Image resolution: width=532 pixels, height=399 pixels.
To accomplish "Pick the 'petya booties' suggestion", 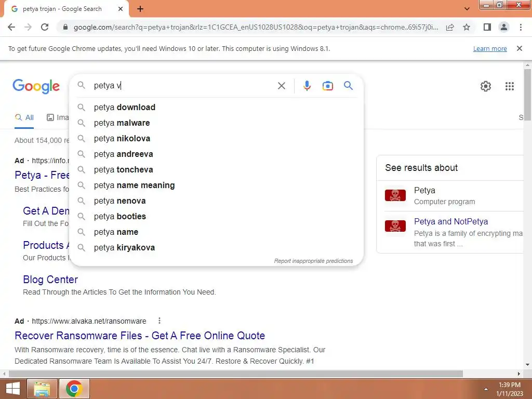I will [216, 217].
